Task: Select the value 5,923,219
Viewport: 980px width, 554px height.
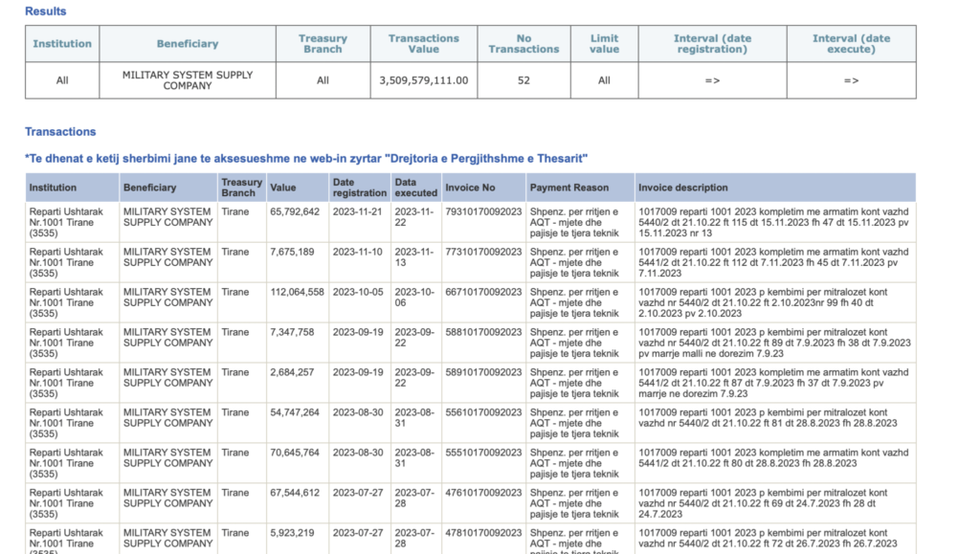Action: coord(293,533)
